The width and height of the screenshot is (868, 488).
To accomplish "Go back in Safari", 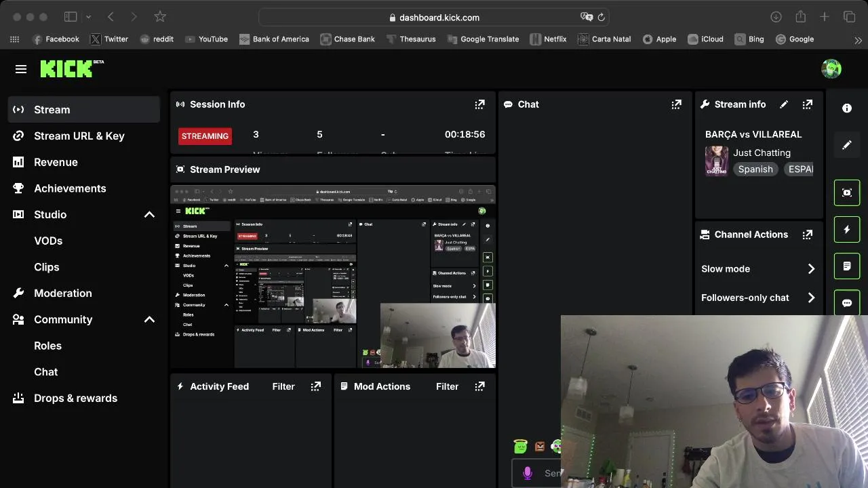I will [111, 17].
